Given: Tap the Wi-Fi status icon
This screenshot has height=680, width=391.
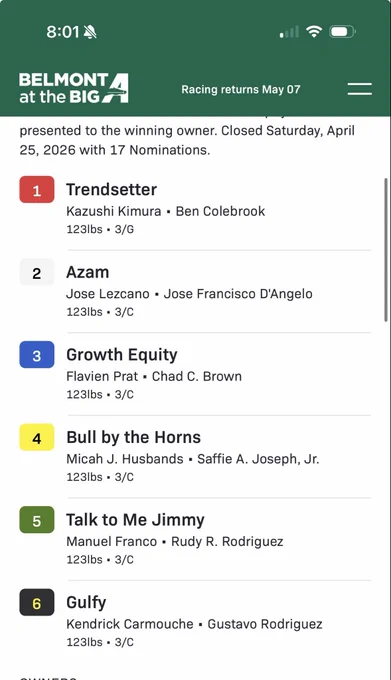Looking at the screenshot, I should click(313, 32).
